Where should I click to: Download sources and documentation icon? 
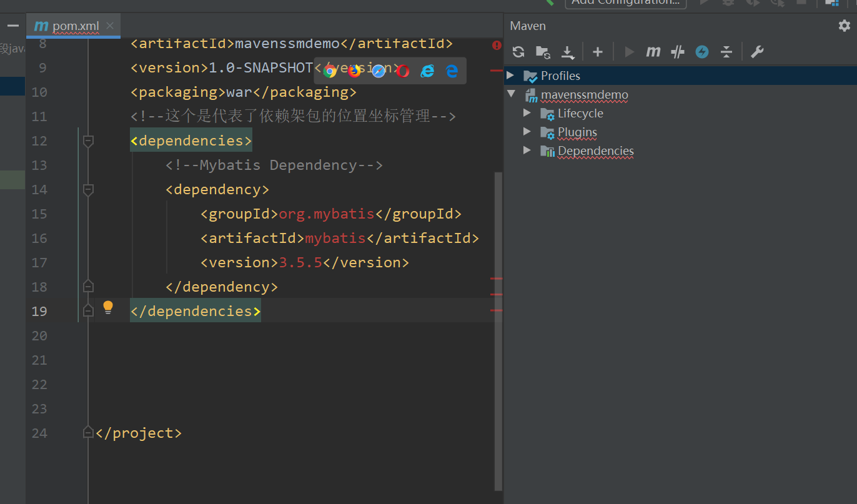pyautogui.click(x=567, y=52)
